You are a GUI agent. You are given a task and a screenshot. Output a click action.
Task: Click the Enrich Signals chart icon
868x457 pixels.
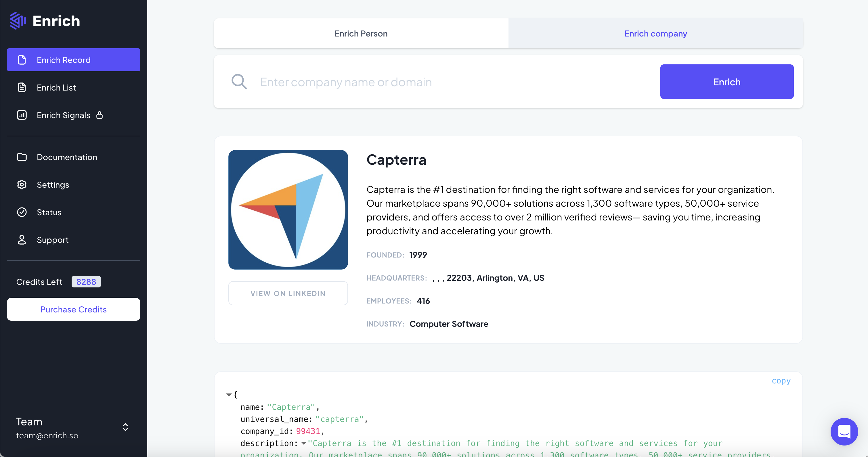[22, 115]
